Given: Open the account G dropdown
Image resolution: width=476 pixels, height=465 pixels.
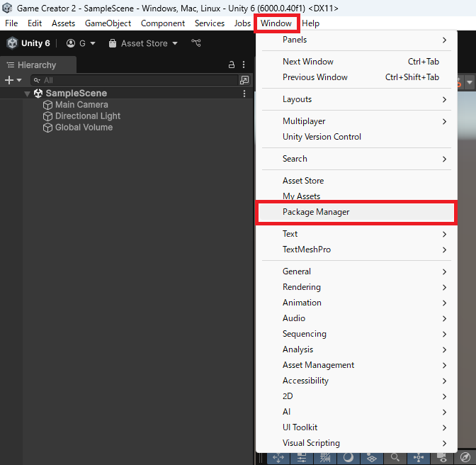Looking at the screenshot, I should (81, 43).
